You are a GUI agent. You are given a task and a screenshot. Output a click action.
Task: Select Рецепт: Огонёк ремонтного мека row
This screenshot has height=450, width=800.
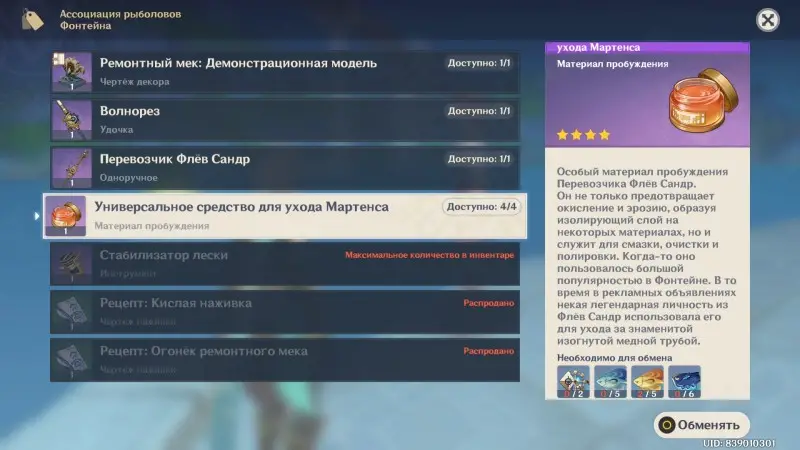tap(285, 360)
